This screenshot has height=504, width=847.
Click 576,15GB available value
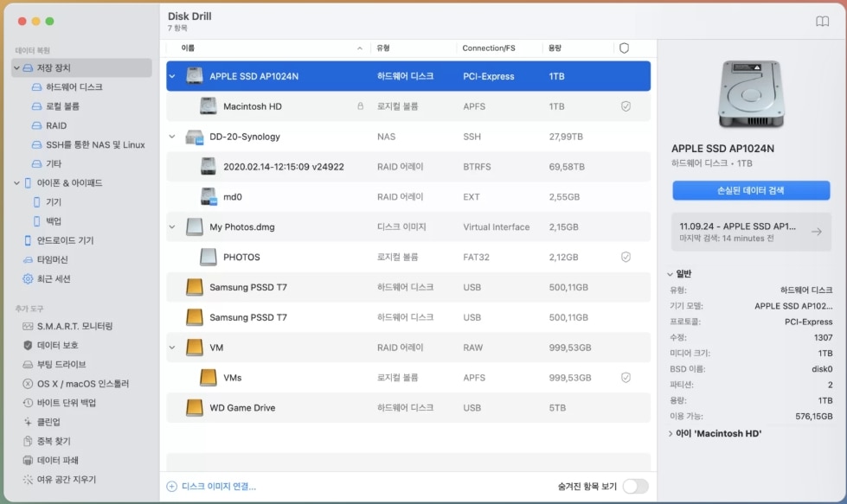pyautogui.click(x=813, y=417)
